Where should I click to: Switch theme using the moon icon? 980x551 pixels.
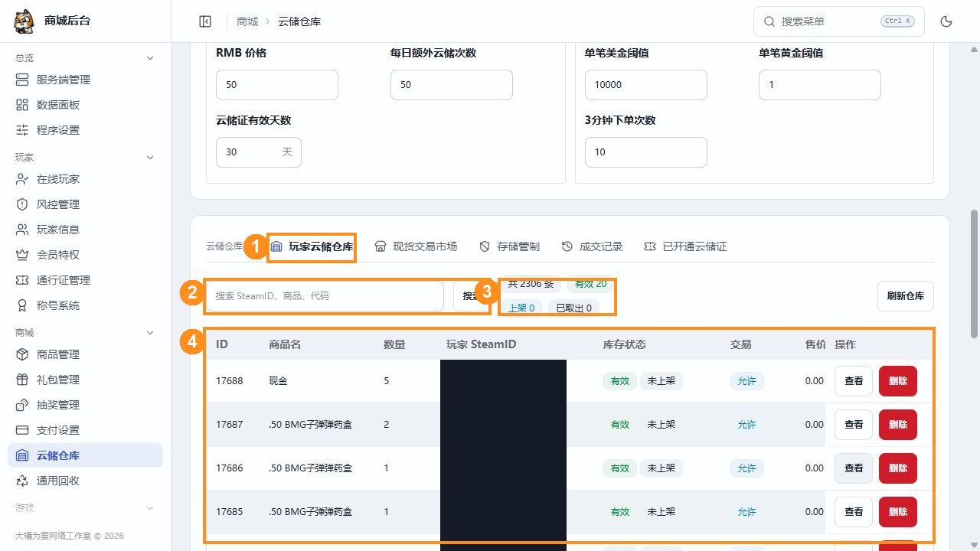click(x=946, y=21)
